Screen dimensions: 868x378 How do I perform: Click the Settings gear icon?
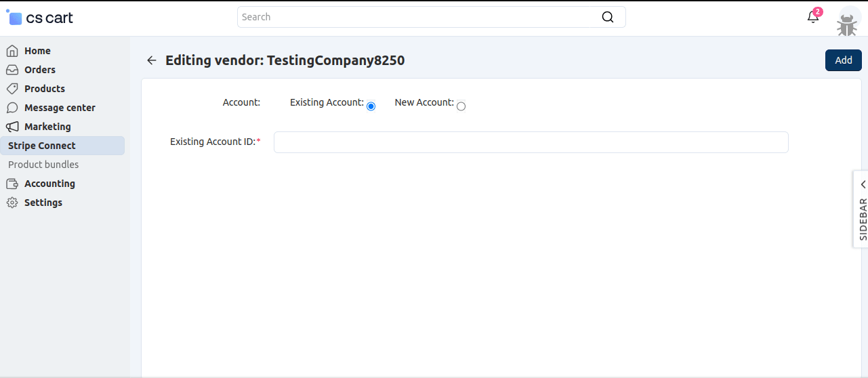pyautogui.click(x=12, y=203)
